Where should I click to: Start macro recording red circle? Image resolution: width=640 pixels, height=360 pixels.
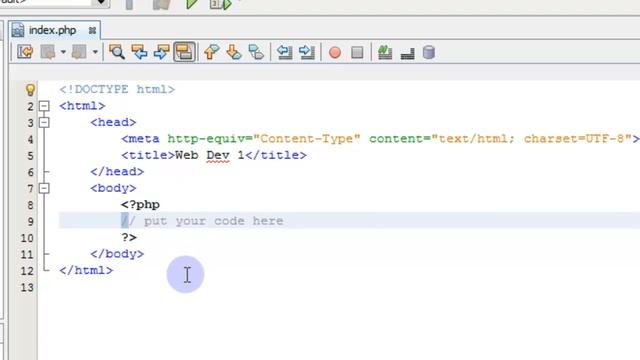(335, 53)
